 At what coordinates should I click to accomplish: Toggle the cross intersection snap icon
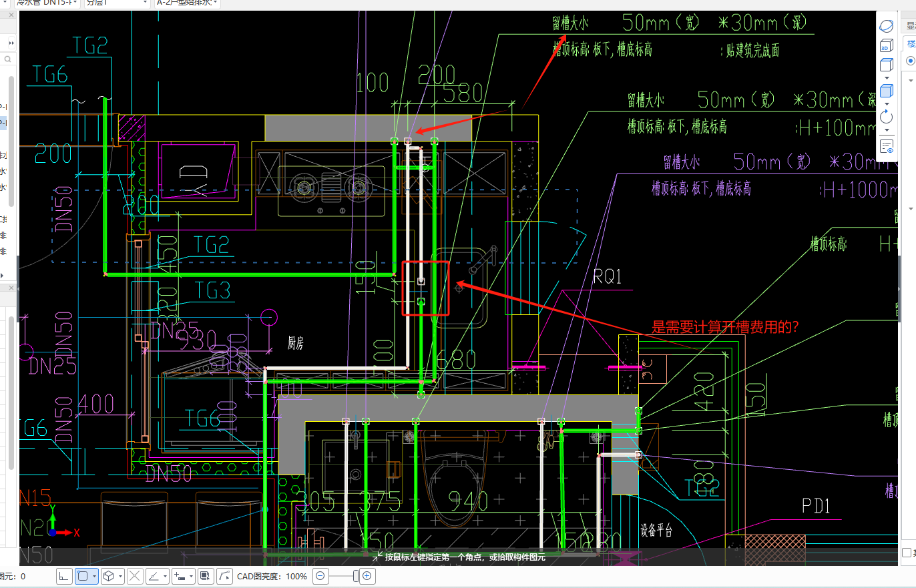tap(134, 575)
